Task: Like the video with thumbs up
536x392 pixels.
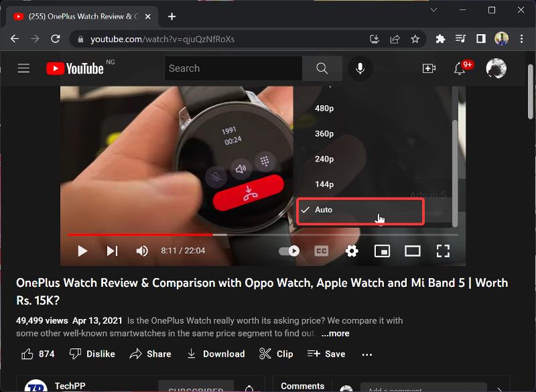Action: pos(27,354)
